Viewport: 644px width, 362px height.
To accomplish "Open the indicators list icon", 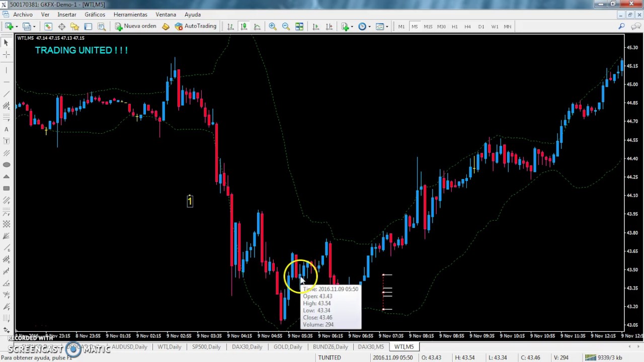I will 345,27.
